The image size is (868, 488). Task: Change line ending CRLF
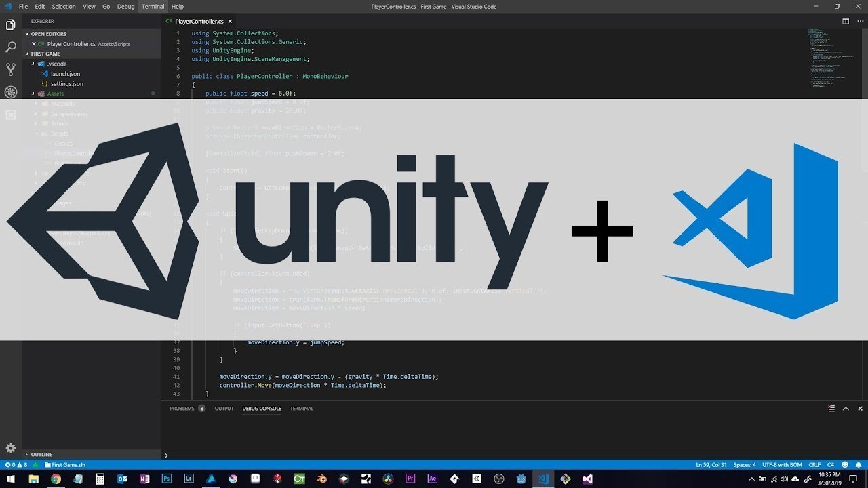click(814, 465)
